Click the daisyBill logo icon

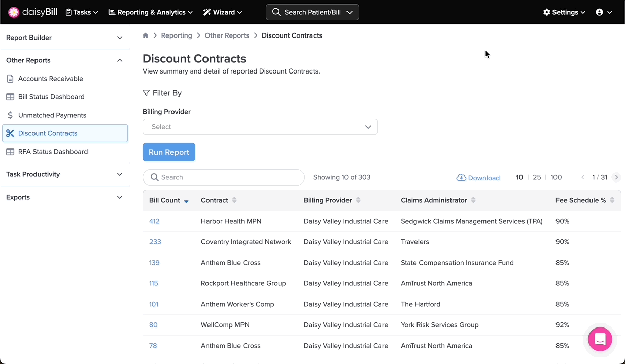(x=14, y=12)
